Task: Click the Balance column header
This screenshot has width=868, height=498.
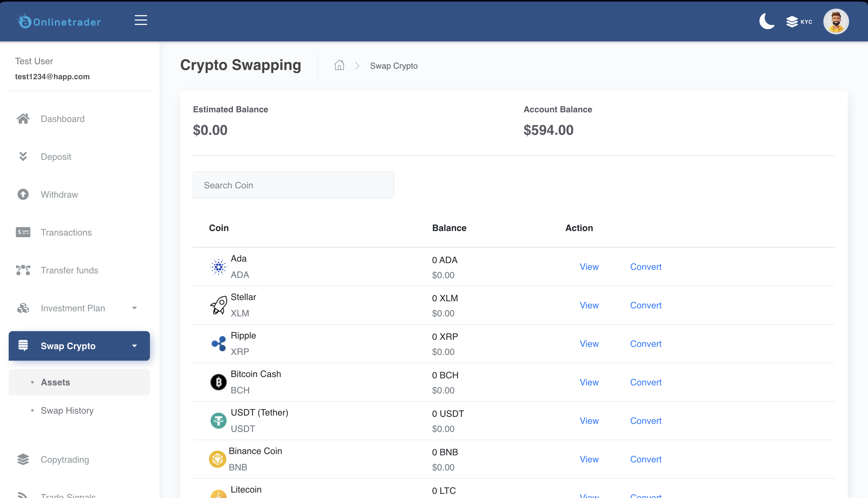Action: pyautogui.click(x=449, y=228)
